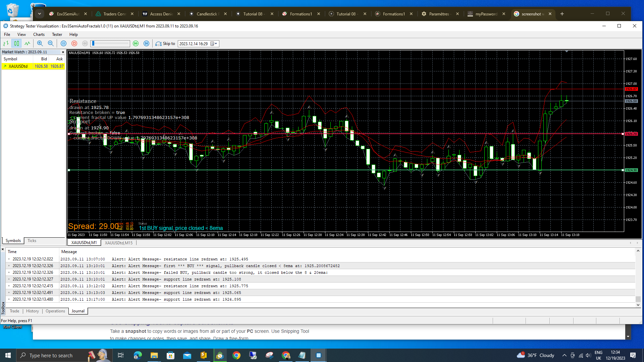Open the File menu
This screenshot has height=362, width=644.
7,35
